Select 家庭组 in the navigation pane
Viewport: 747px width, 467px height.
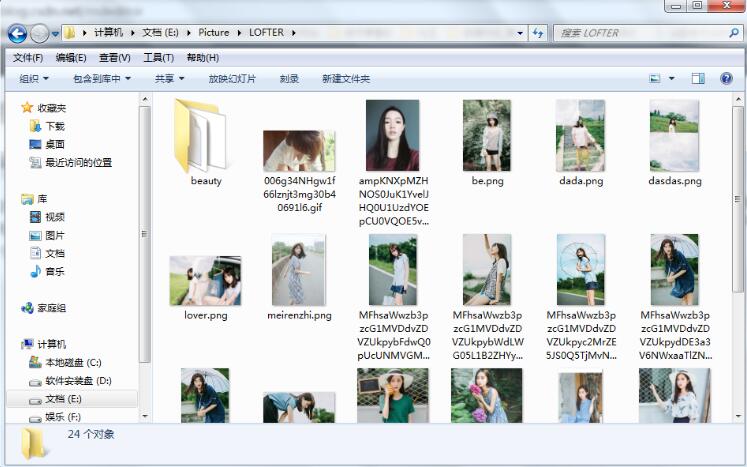point(51,308)
